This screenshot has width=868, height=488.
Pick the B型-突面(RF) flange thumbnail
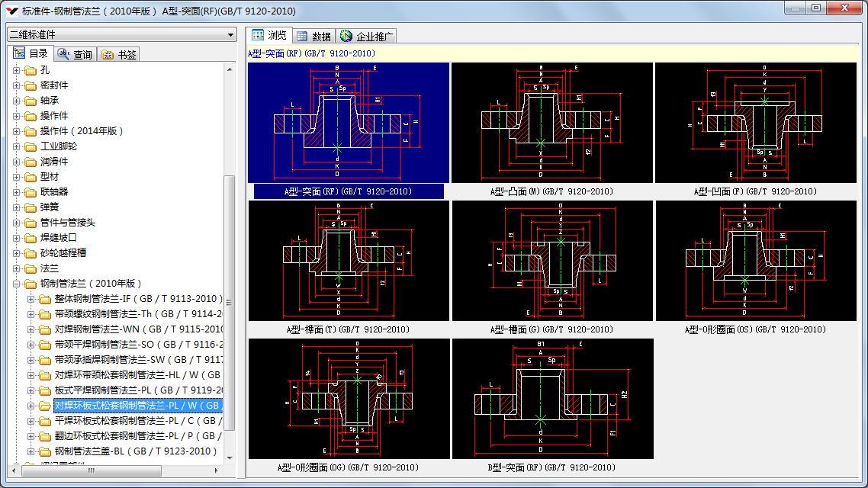[551, 399]
